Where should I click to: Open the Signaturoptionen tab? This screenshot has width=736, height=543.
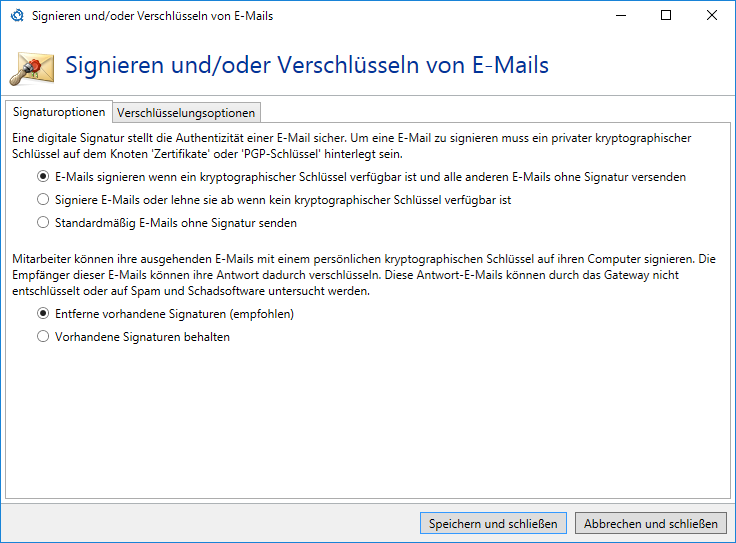(x=58, y=112)
